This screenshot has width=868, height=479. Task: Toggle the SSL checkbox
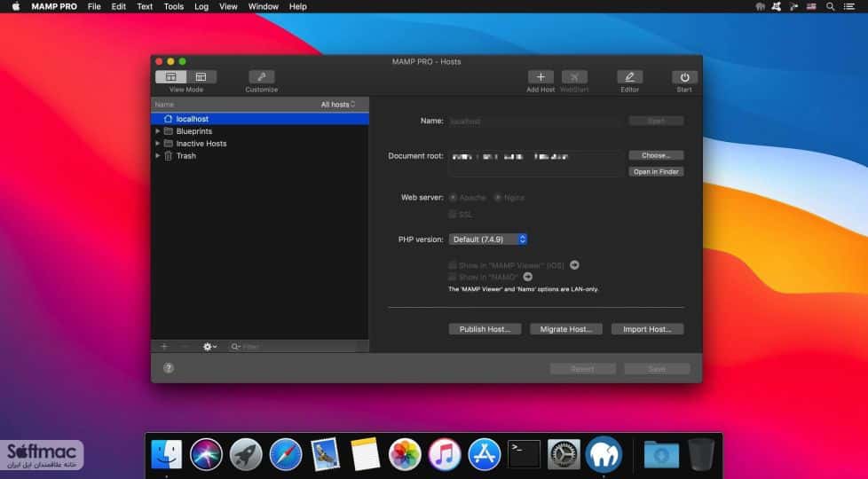pos(453,214)
